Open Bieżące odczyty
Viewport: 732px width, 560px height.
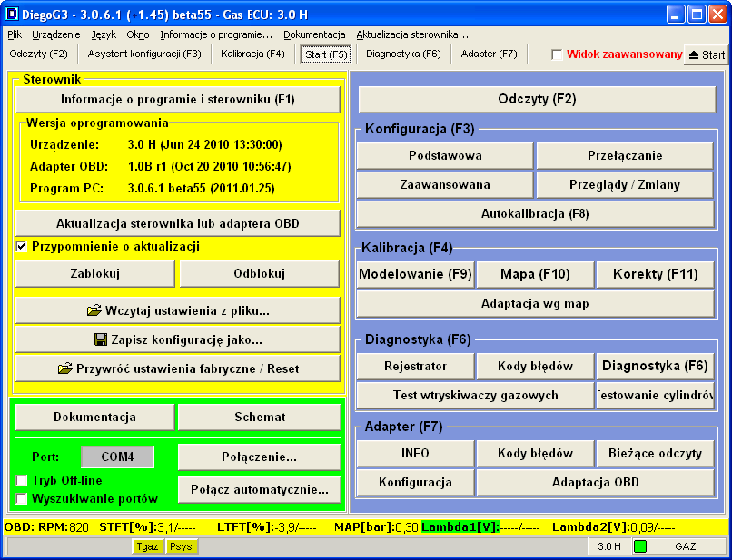[655, 453]
